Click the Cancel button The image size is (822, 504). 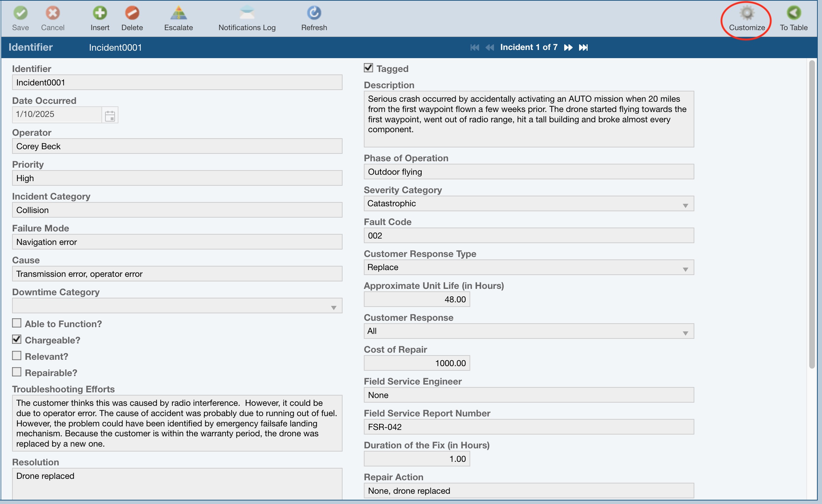pos(52,13)
